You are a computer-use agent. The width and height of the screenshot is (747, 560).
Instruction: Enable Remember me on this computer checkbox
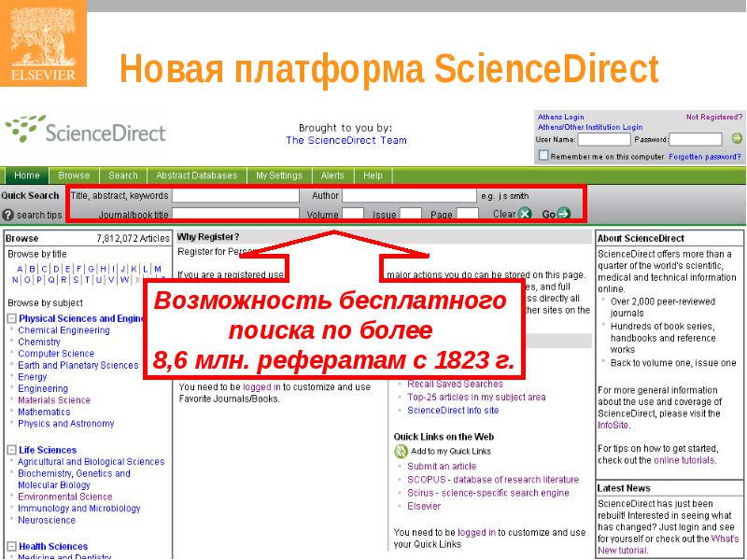pos(543,157)
